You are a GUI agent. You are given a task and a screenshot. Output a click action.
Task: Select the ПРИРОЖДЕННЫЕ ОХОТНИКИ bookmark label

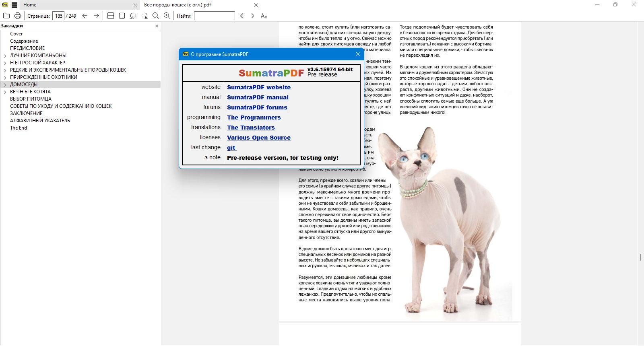click(x=43, y=77)
